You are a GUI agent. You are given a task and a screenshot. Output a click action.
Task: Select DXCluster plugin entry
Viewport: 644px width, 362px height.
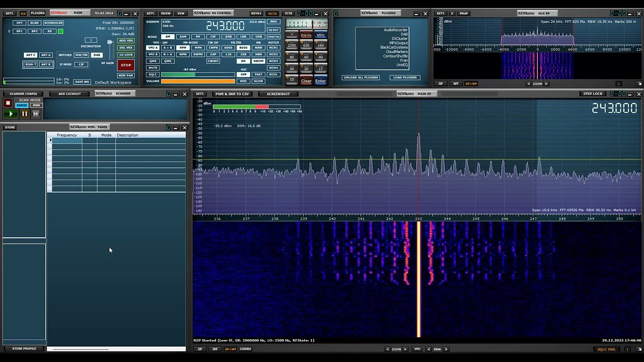[399, 39]
